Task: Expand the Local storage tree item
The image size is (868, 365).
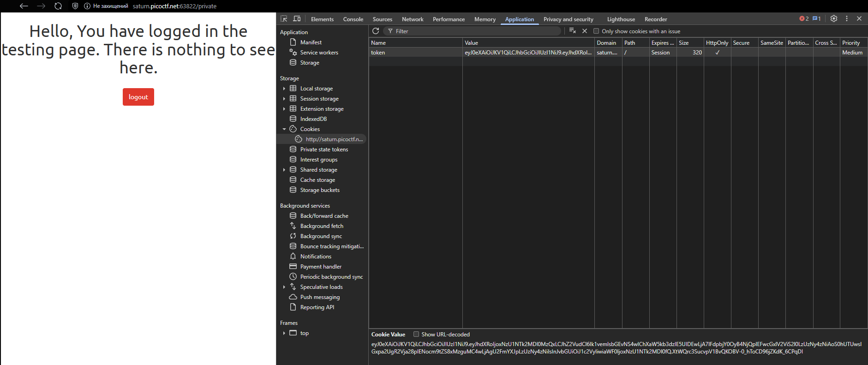Action: tap(284, 89)
